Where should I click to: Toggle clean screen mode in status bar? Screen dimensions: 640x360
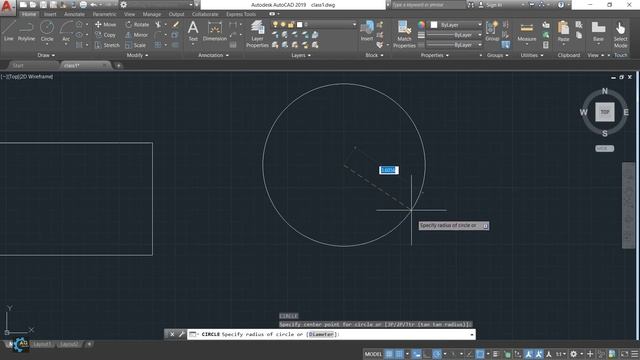click(624, 354)
